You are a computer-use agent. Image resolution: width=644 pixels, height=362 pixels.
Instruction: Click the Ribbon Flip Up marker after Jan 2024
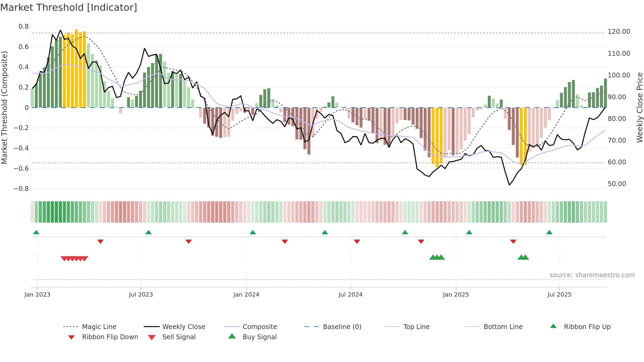pos(253,232)
